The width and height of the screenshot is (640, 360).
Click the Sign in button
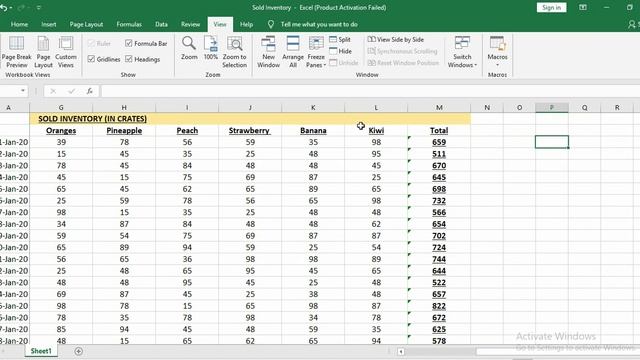coord(551,8)
